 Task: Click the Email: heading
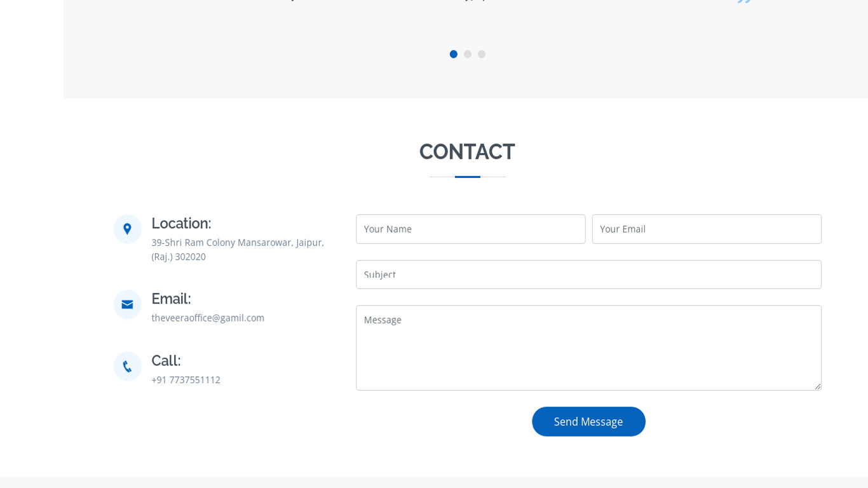pyautogui.click(x=171, y=299)
